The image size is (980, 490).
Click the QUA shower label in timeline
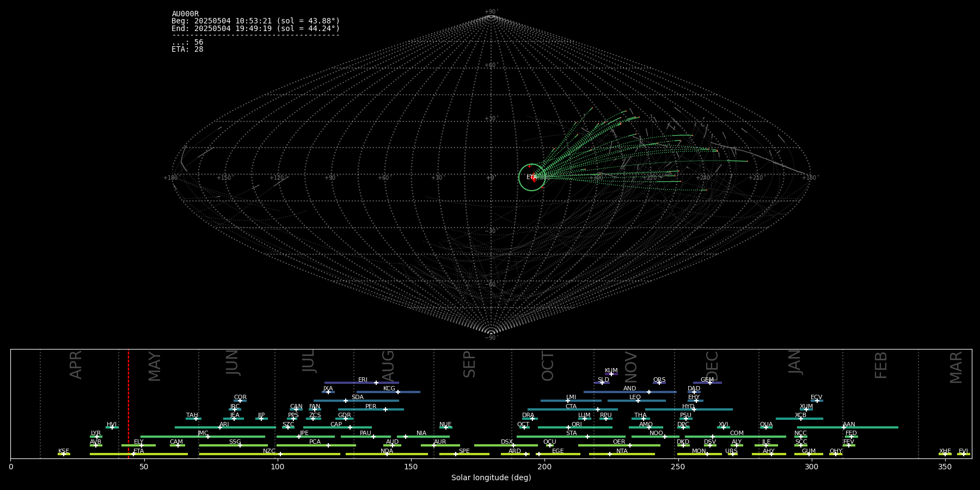pyautogui.click(x=766, y=425)
